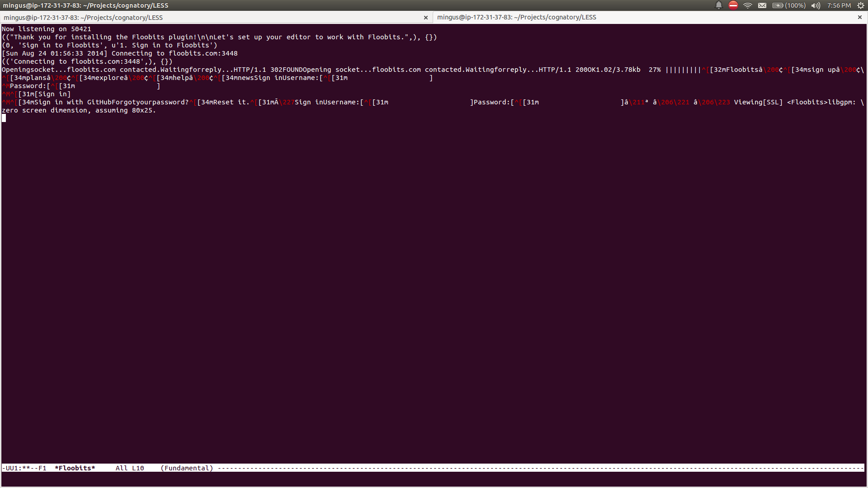This screenshot has height=488, width=868.
Task: Click 'zero screen dimension, assuming 80x25.' line
Action: [x=79, y=110]
